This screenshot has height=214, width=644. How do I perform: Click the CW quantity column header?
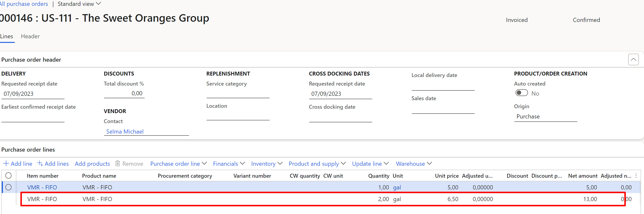(305, 176)
